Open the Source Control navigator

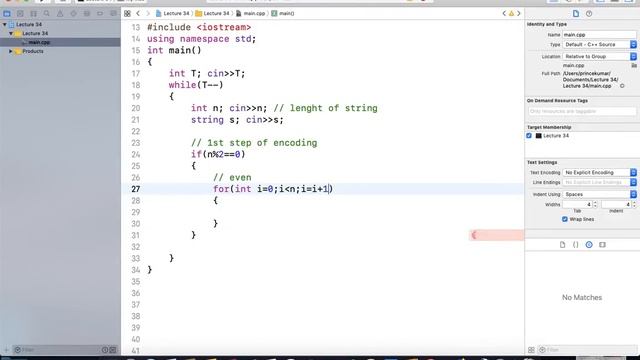click(20, 13)
